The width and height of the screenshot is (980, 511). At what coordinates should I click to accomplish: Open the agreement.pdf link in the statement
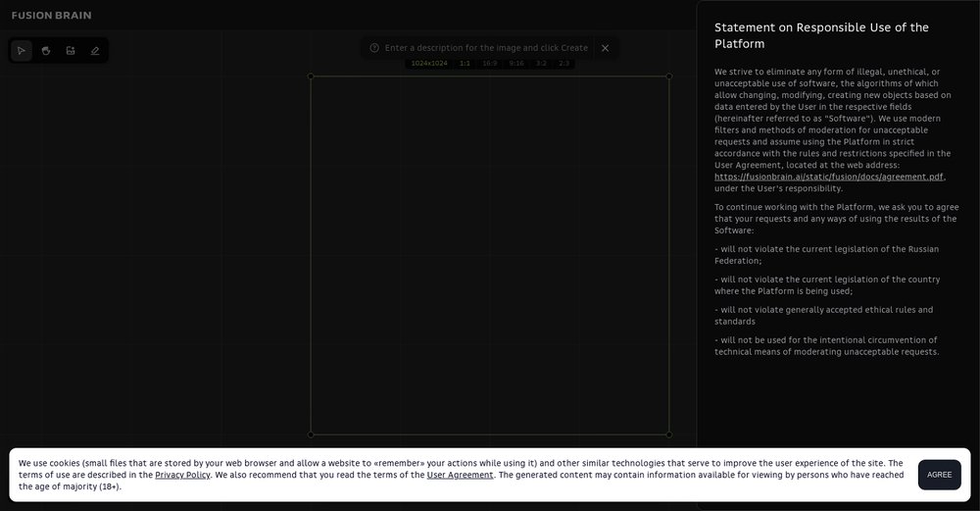(829, 177)
